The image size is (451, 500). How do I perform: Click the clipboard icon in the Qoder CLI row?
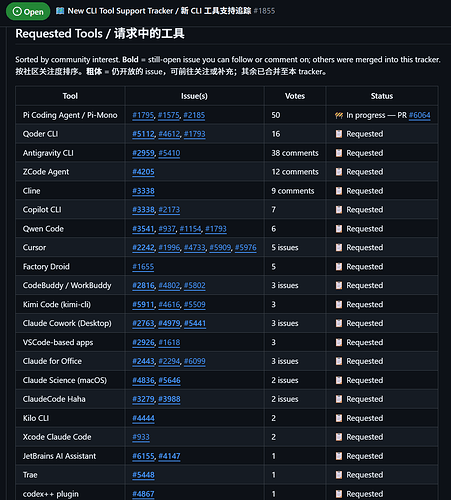[339, 134]
